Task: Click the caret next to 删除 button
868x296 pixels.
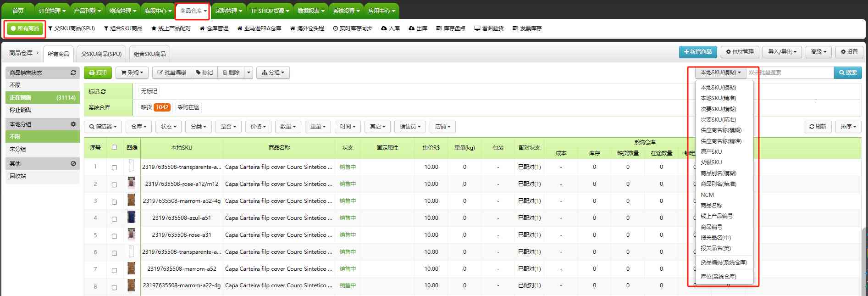Action: coord(249,73)
